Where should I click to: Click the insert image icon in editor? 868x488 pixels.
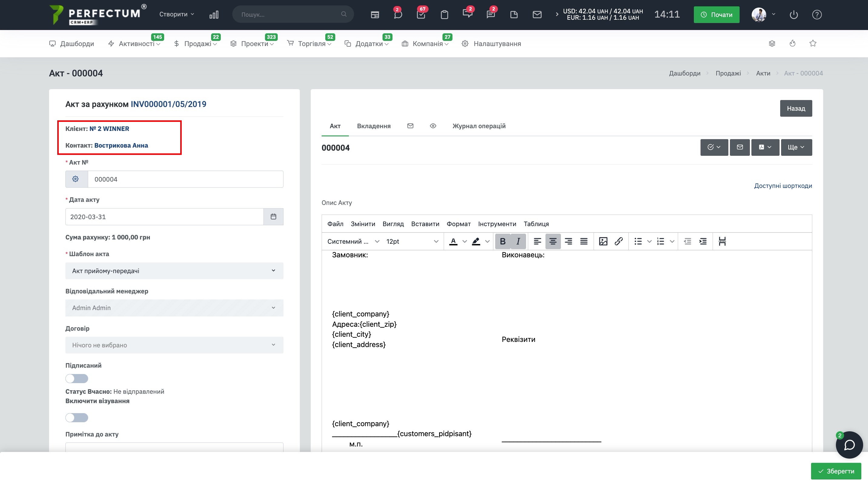pyautogui.click(x=603, y=241)
